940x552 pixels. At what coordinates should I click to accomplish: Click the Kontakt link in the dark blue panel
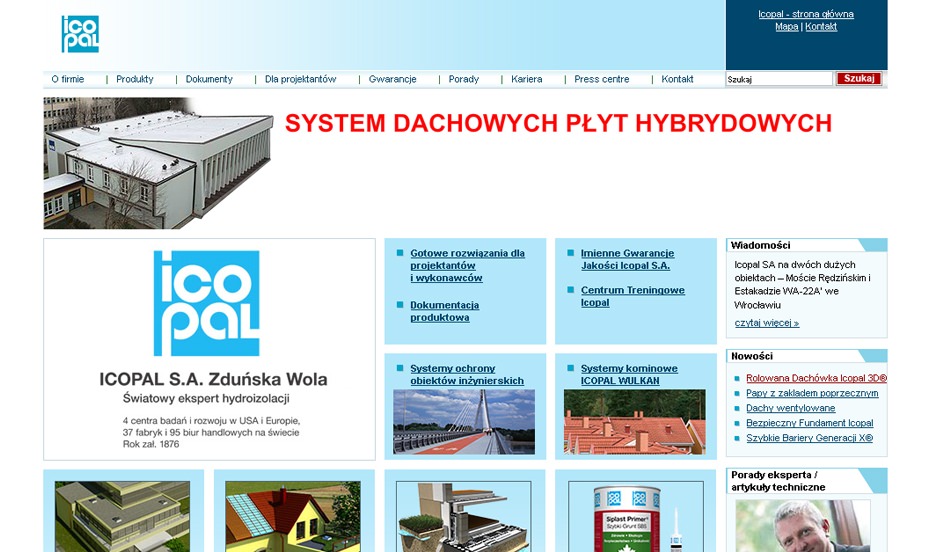pyautogui.click(x=821, y=26)
